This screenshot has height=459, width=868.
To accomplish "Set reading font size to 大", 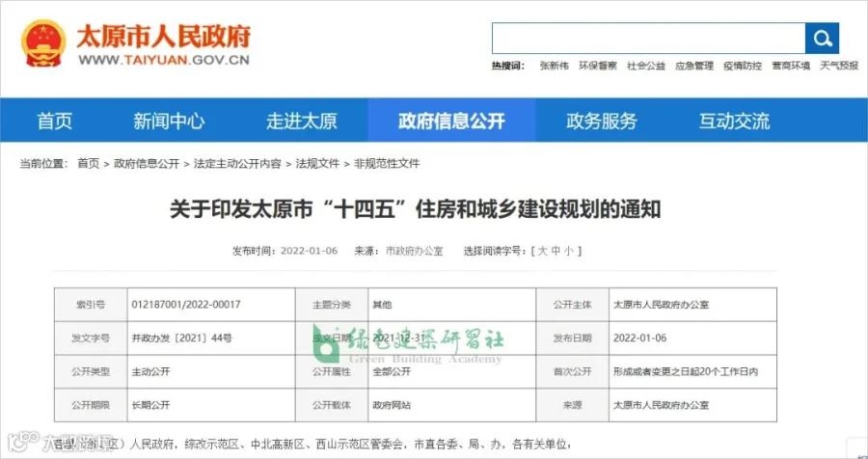I will [542, 251].
